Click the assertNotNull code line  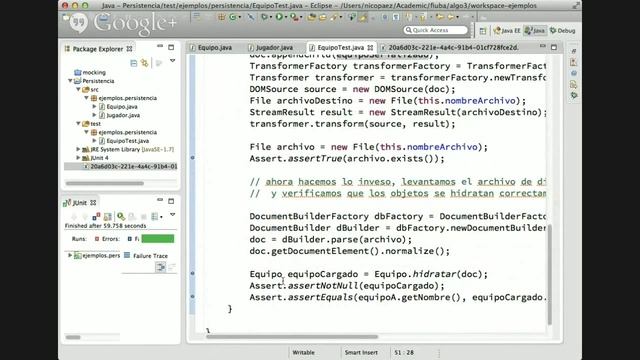pyautogui.click(x=347, y=286)
